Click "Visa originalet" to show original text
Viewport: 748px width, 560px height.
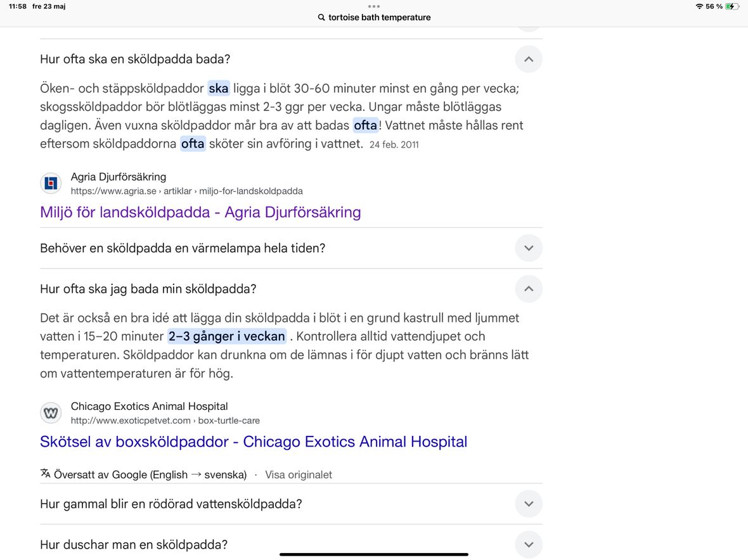[298, 474]
